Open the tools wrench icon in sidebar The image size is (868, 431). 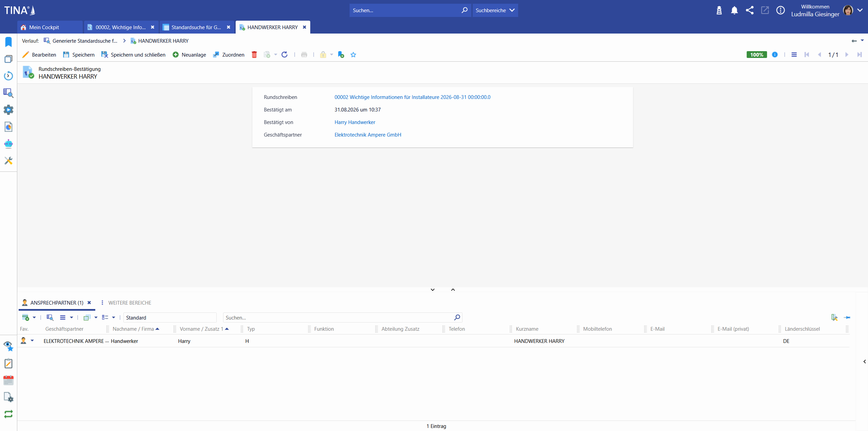(x=8, y=161)
